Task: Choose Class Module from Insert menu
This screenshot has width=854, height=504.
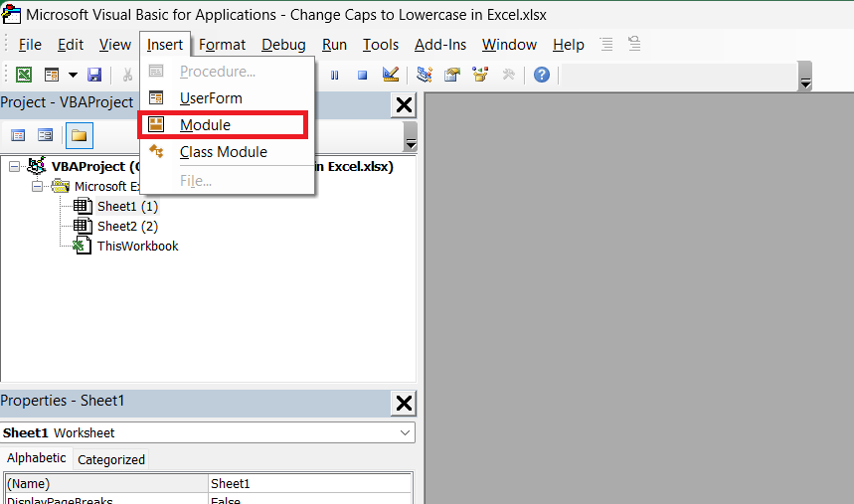Action: (x=227, y=152)
